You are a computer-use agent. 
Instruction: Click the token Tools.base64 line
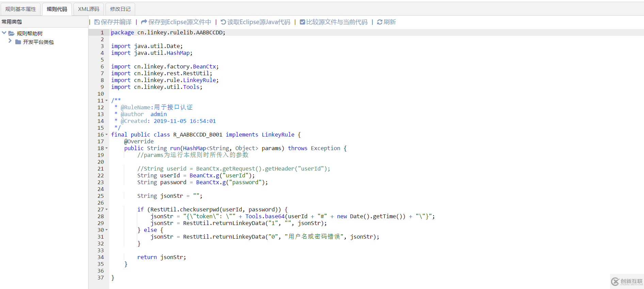[293, 216]
